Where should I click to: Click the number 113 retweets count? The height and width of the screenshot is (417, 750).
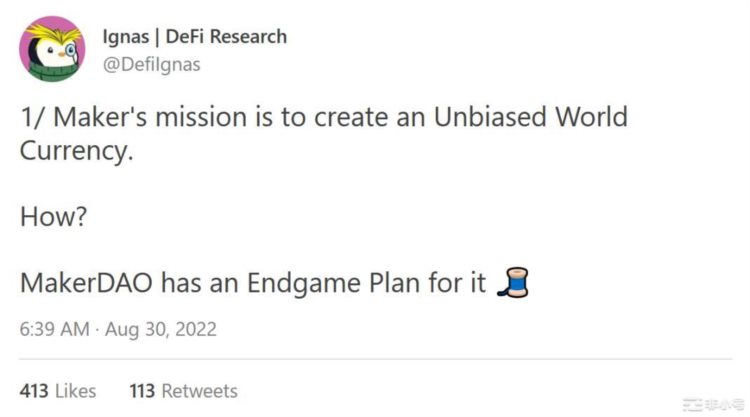tap(143, 390)
